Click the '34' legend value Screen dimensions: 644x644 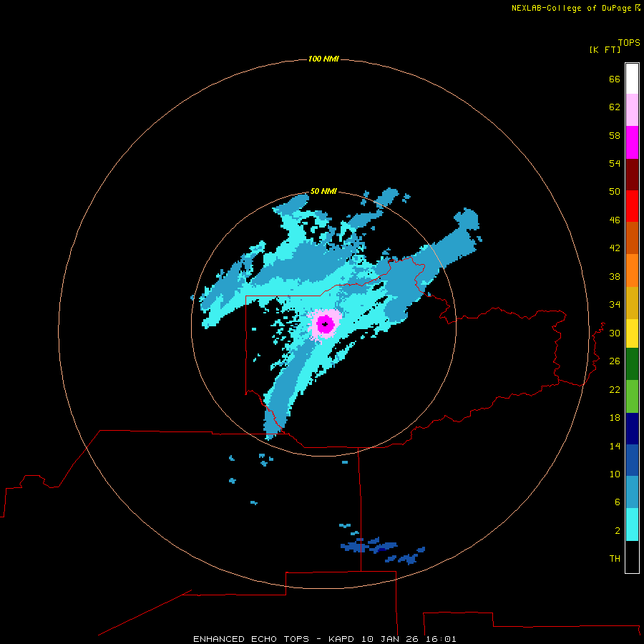[615, 305]
